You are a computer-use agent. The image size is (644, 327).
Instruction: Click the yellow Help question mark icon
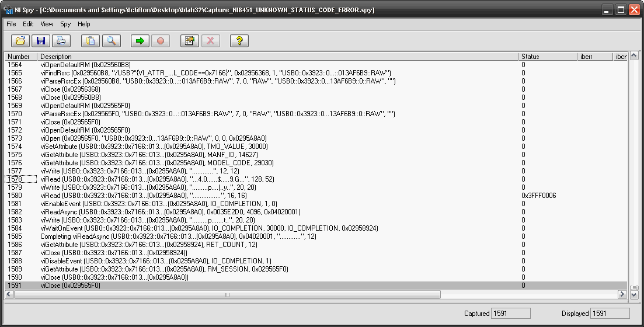[x=239, y=41]
